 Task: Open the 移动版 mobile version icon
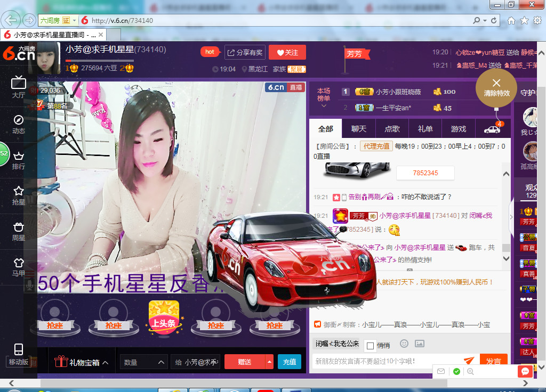(19, 354)
